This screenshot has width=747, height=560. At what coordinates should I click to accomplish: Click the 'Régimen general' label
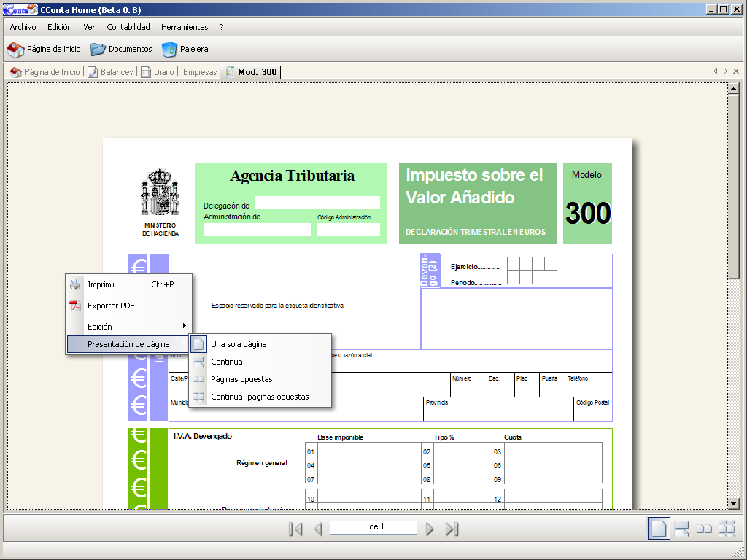[x=262, y=463]
